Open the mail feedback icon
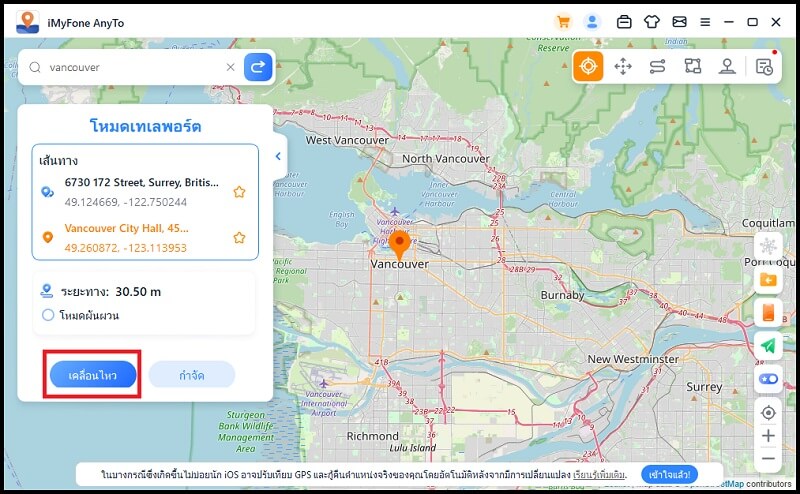The image size is (800, 494). coord(679,22)
